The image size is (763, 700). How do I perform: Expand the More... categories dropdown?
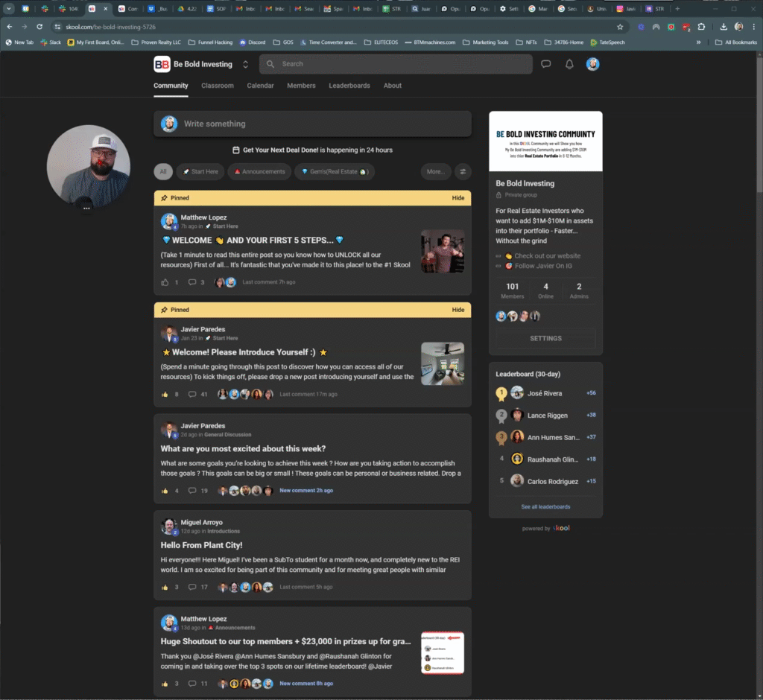tap(435, 172)
